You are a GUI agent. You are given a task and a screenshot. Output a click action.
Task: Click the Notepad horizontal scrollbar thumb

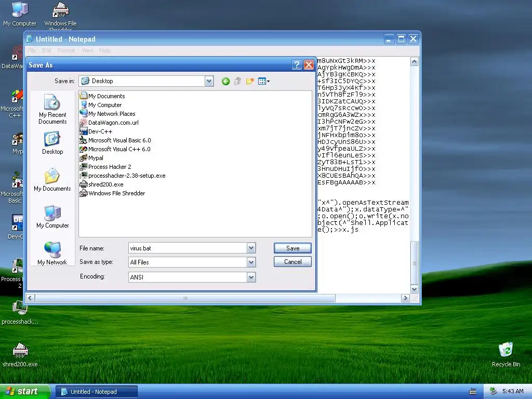coord(185,298)
